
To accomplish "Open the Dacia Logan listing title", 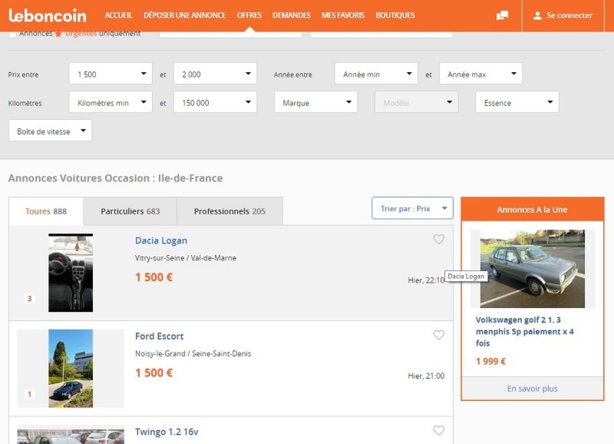I will click(x=161, y=241).
